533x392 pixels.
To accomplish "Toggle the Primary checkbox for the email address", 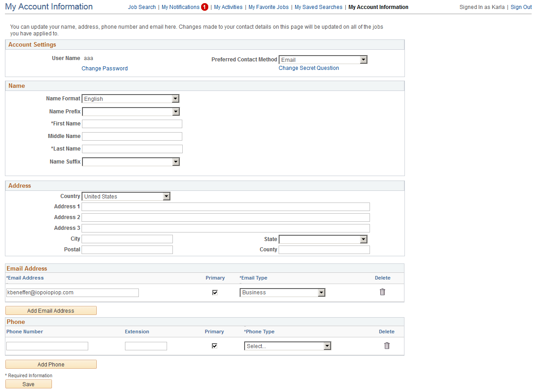I will (x=215, y=292).
